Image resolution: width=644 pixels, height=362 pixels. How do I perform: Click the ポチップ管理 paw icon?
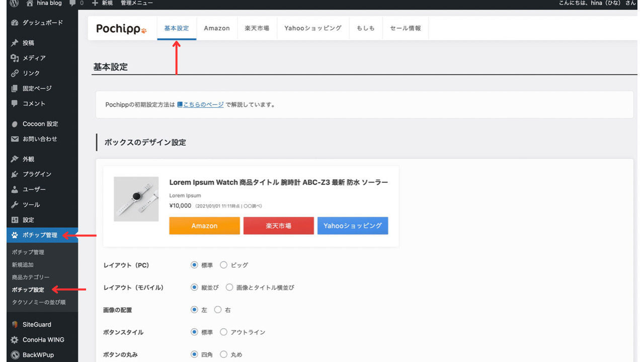click(x=15, y=235)
